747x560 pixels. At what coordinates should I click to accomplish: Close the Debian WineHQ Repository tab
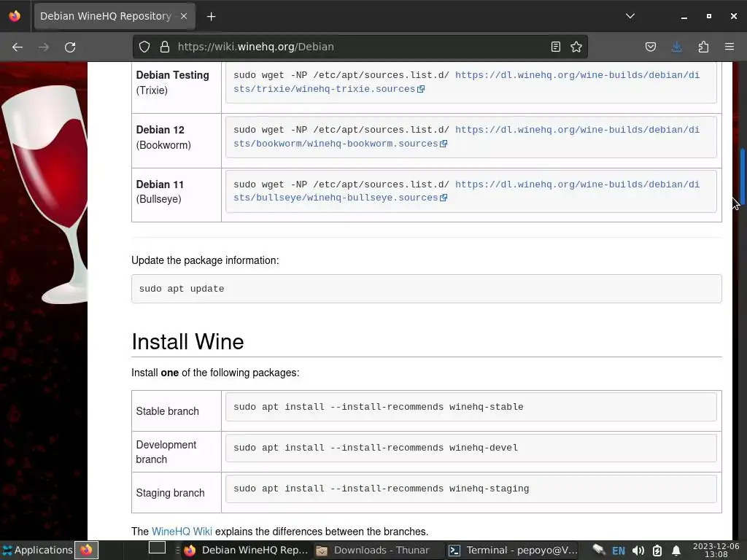183,16
